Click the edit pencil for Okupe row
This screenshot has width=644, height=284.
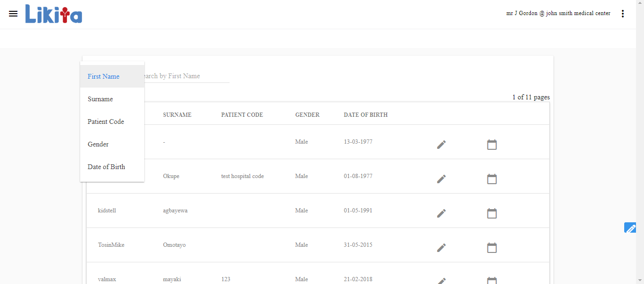pos(441,179)
